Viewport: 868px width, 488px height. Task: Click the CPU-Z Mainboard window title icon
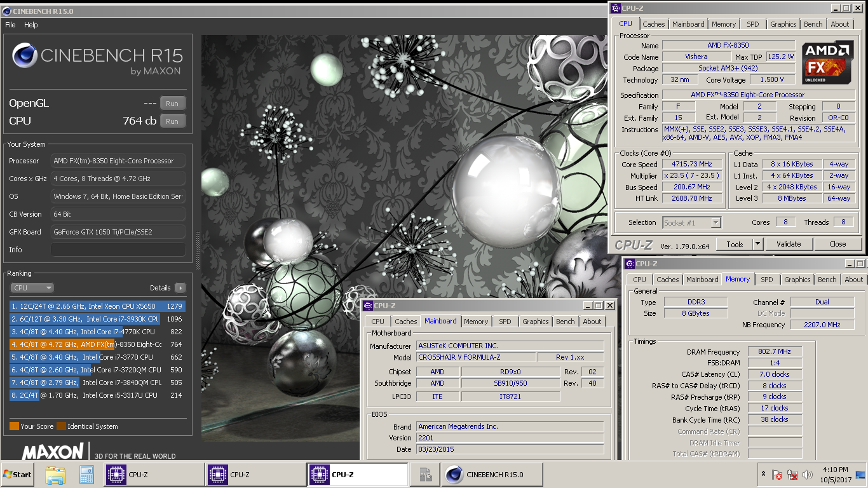click(367, 306)
